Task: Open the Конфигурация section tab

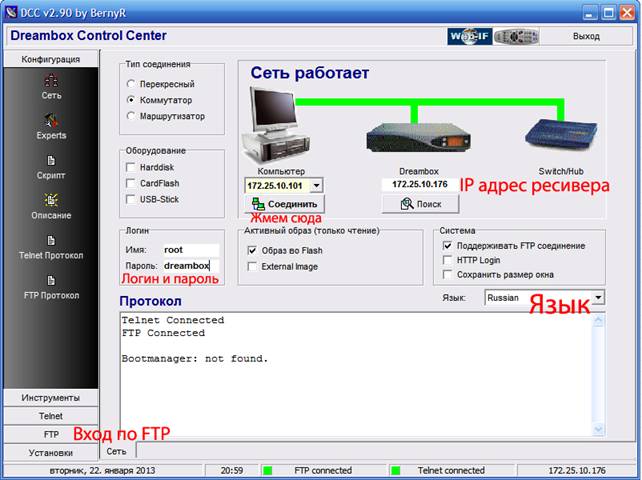Action: coord(51,59)
